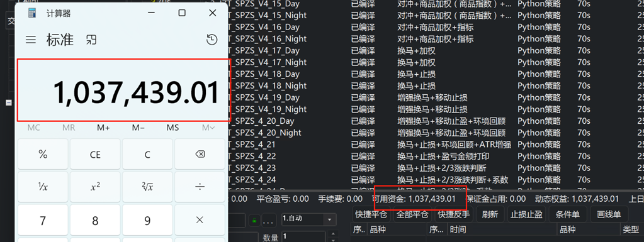Click the multiply key on the calculator
The height and width of the screenshot is (242, 644).
pyautogui.click(x=200, y=220)
